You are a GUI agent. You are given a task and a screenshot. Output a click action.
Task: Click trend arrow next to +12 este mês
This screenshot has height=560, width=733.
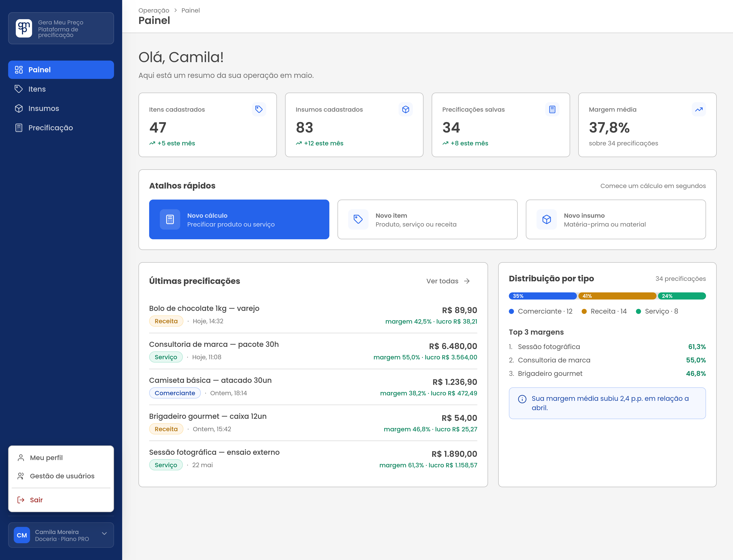coord(299,143)
